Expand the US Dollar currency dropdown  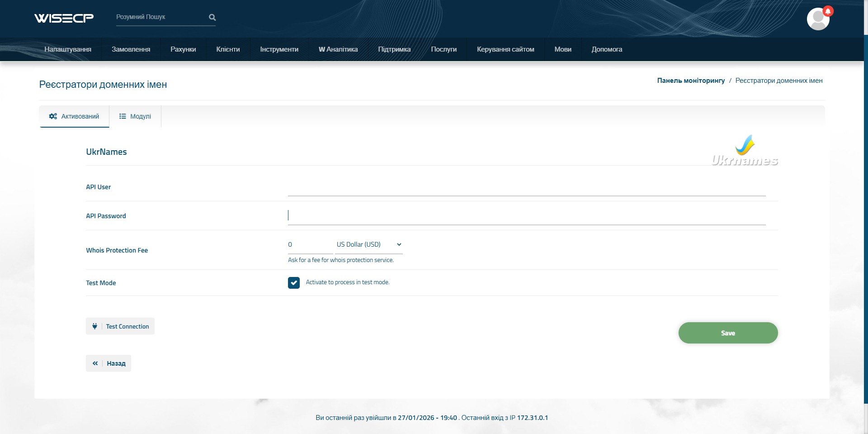[368, 244]
